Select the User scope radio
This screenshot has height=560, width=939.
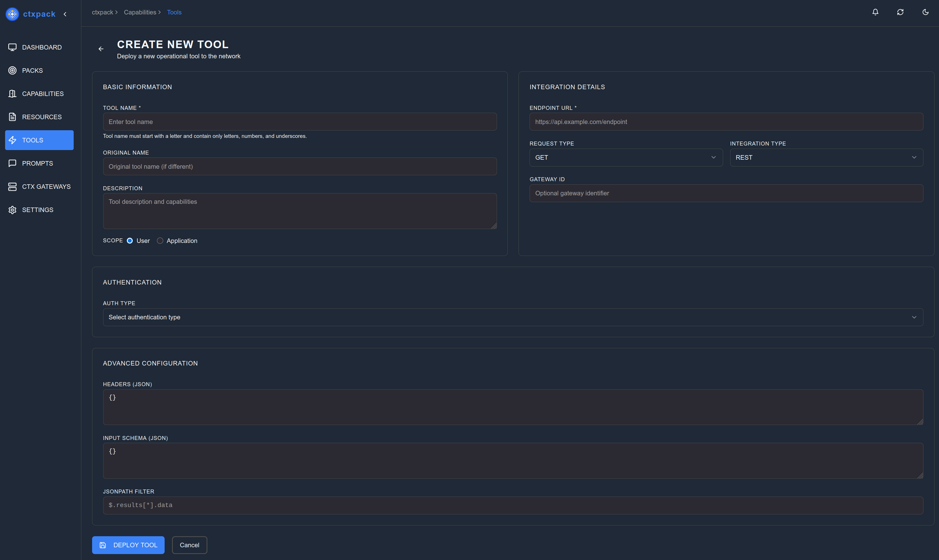click(x=130, y=241)
